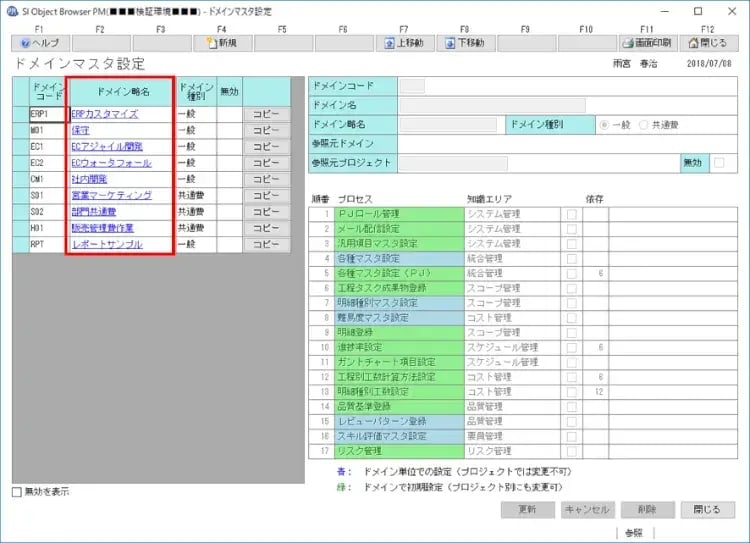Image resolution: width=750 pixels, height=543 pixels.
Task: Enable the 無効を表示 checkbox
Action: point(16,492)
